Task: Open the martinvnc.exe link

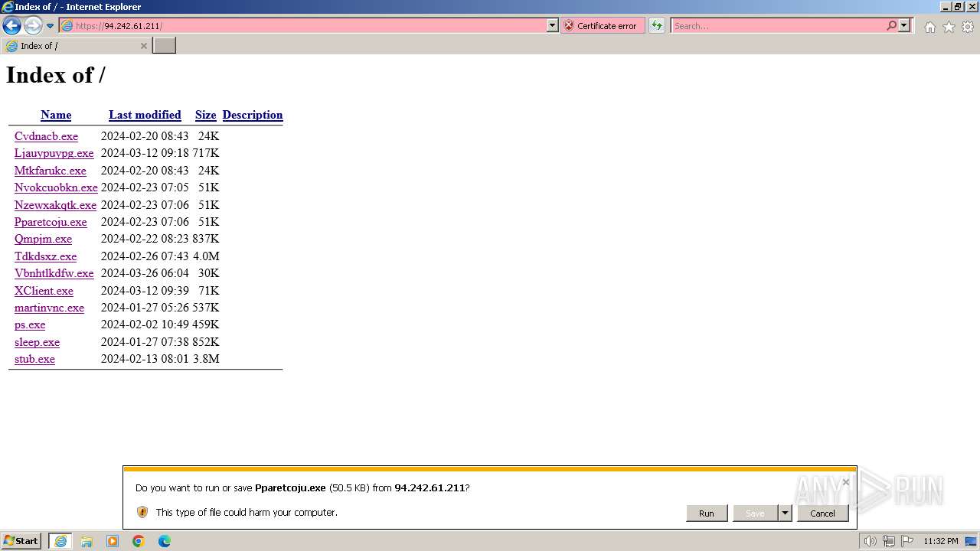Action: coord(49,308)
